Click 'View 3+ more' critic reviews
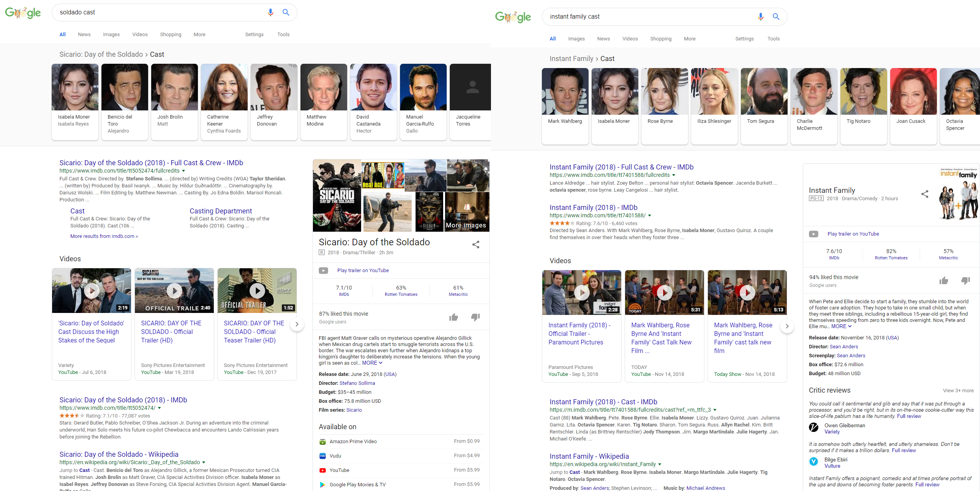This screenshot has height=491, width=980. 958,391
